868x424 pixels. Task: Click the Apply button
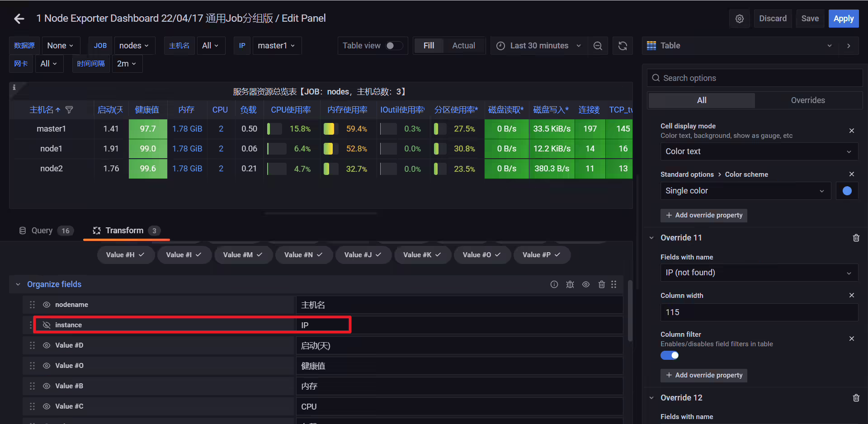pos(844,19)
